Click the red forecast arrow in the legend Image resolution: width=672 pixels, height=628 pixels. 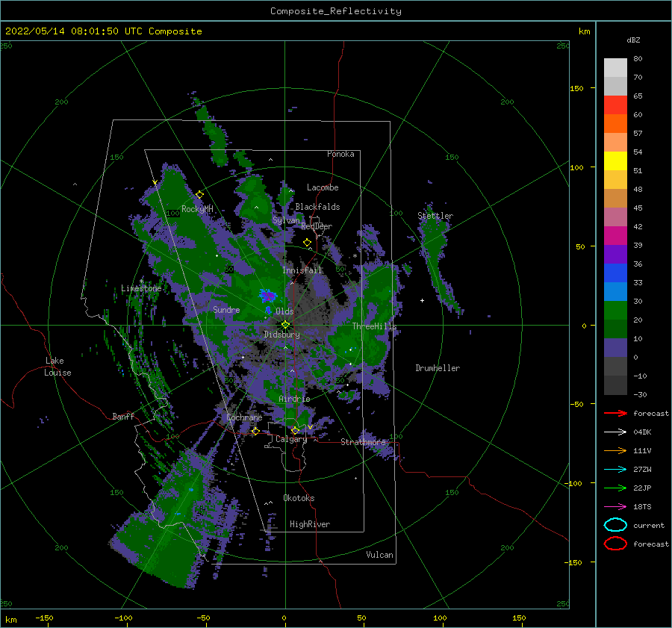point(615,413)
